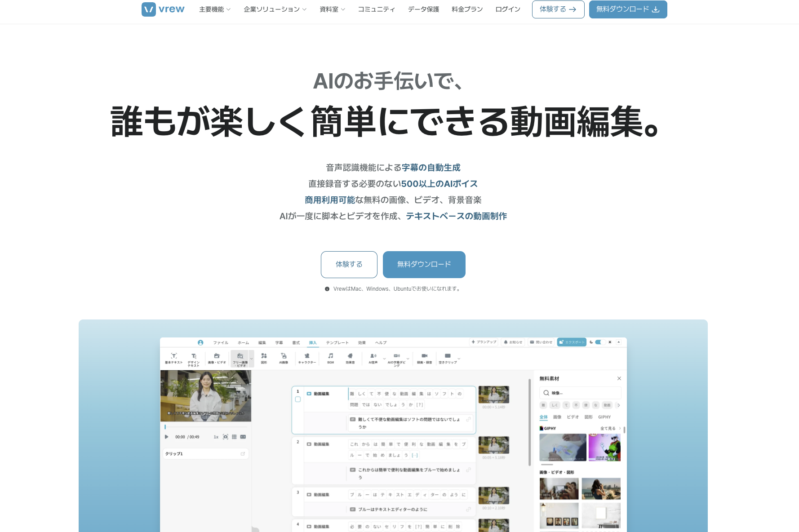This screenshot has height=532, width=799.
Task: Play the video preview
Action: click(167, 437)
